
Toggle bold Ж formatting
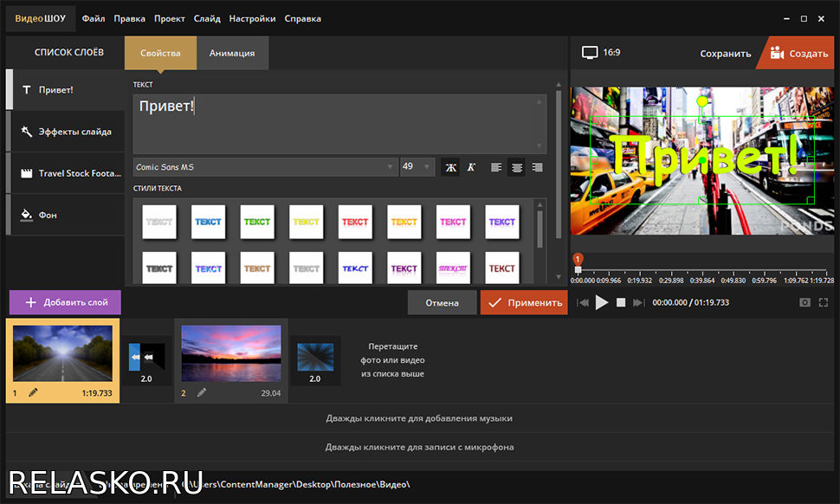coord(450,167)
